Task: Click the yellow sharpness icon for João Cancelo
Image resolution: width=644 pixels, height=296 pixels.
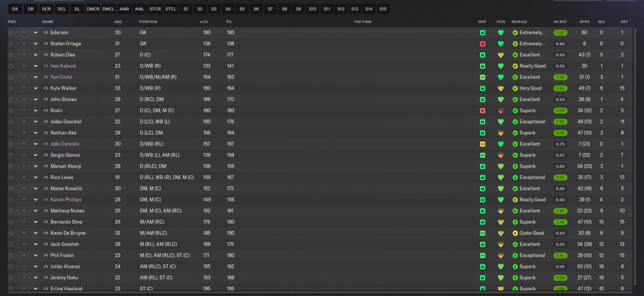Action: (x=482, y=144)
